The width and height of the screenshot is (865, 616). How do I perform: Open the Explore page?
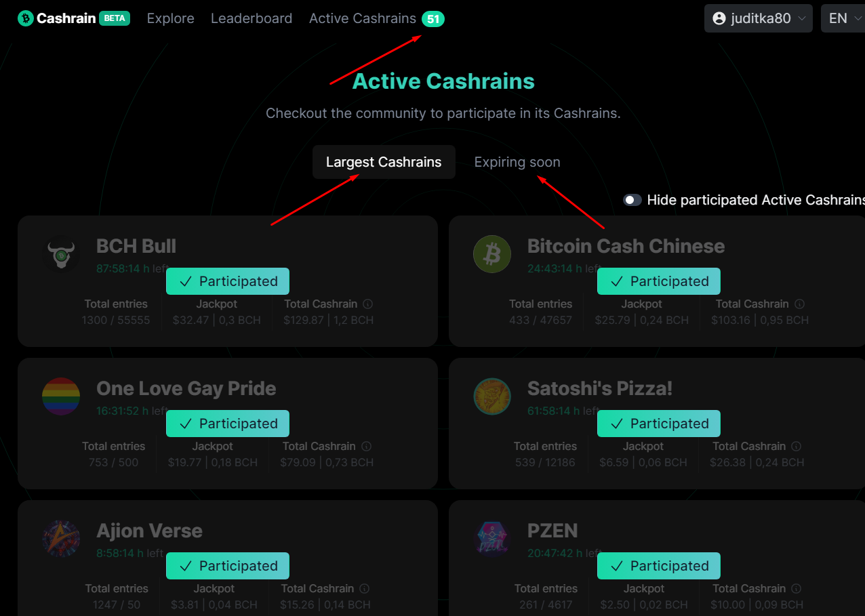pos(171,18)
